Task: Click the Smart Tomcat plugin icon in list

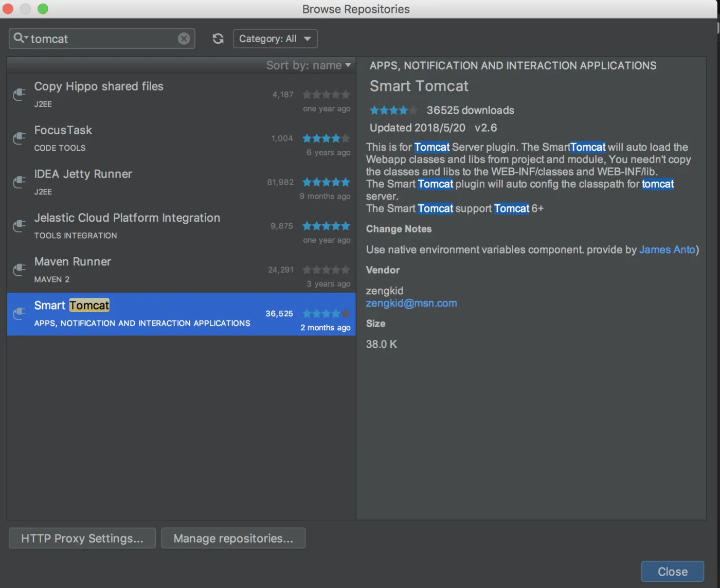Action: (19, 313)
